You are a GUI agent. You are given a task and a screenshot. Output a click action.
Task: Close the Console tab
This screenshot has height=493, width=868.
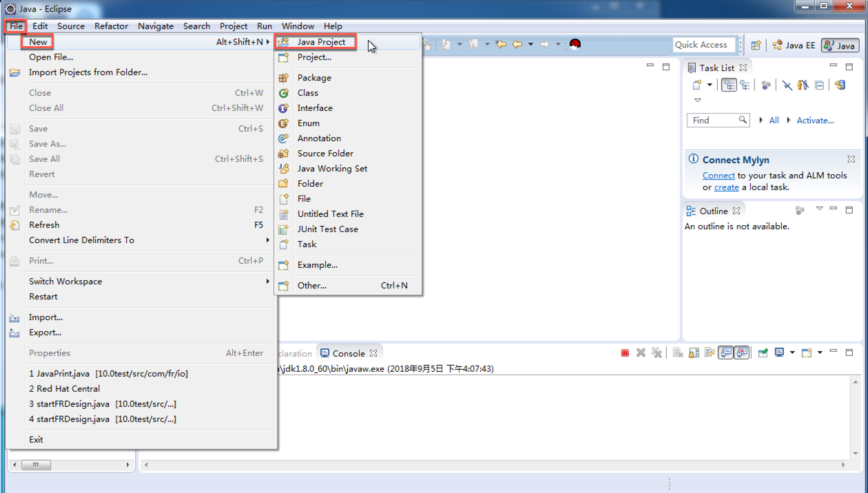click(373, 353)
